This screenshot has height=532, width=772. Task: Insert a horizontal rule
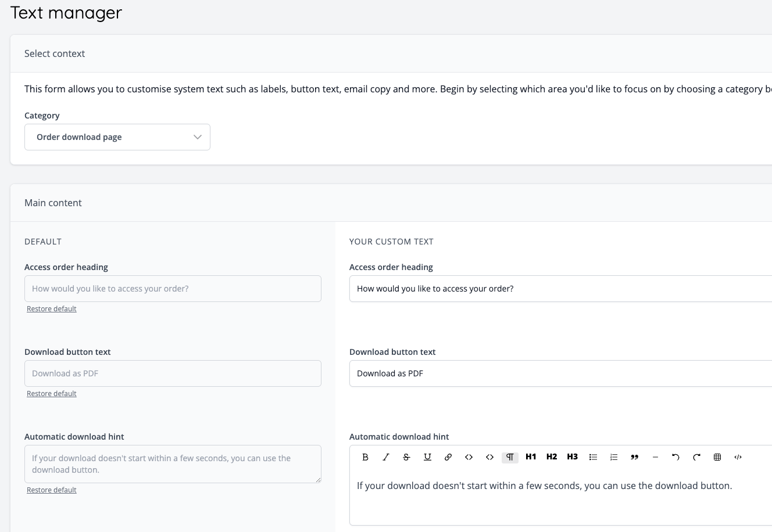coord(655,457)
